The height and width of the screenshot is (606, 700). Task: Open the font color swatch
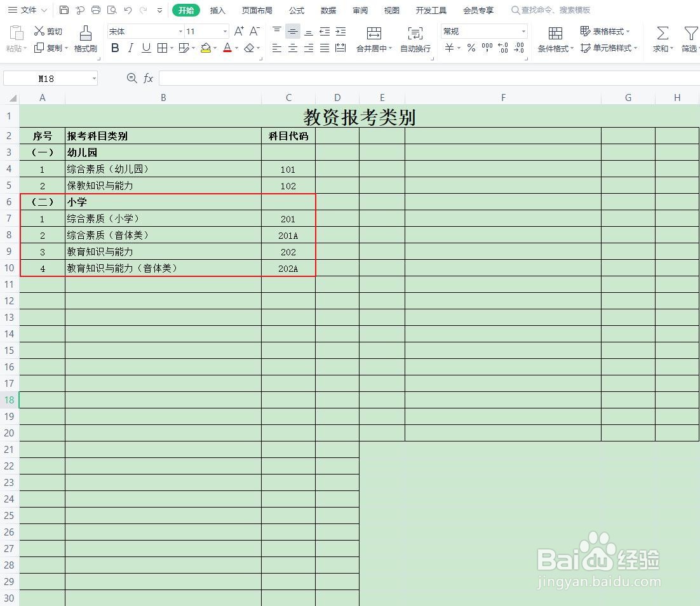pyautogui.click(x=227, y=48)
